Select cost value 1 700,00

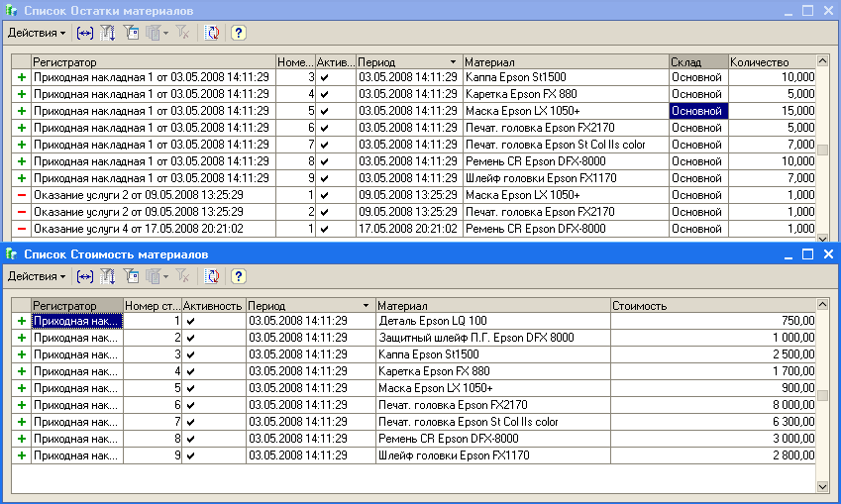pos(713,371)
